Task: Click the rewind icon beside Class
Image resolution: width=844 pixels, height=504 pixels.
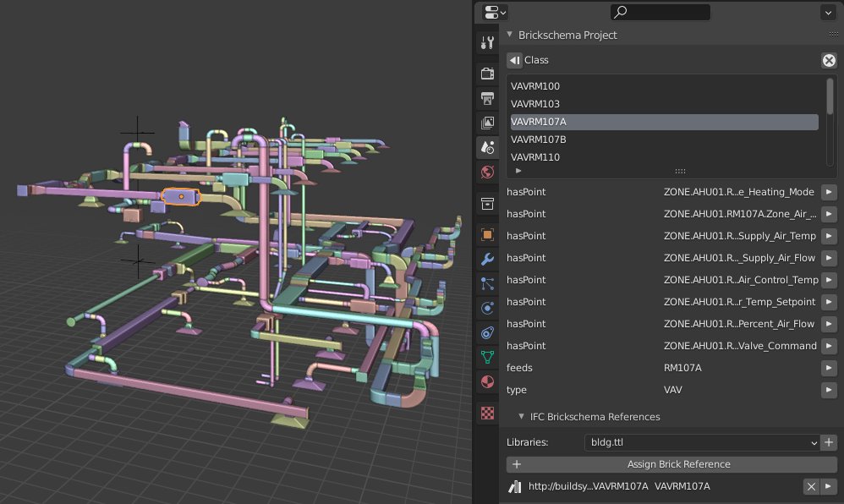Action: (x=514, y=60)
